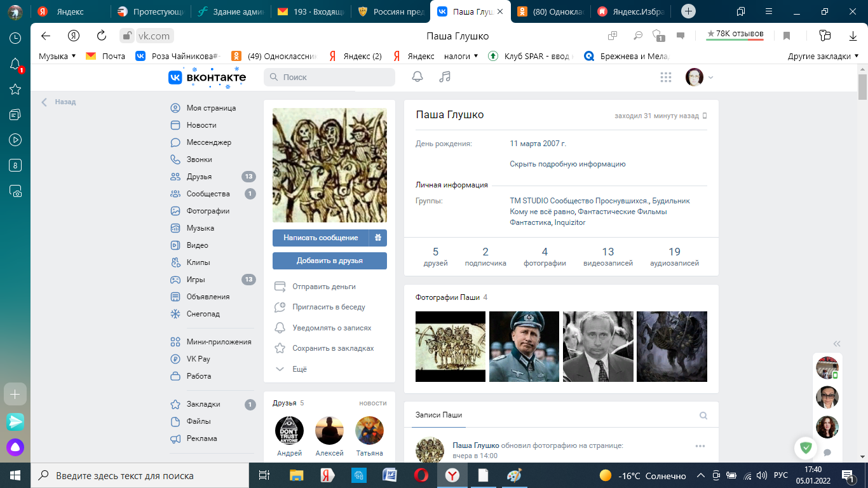Open the VK music note icon

pyautogui.click(x=445, y=77)
